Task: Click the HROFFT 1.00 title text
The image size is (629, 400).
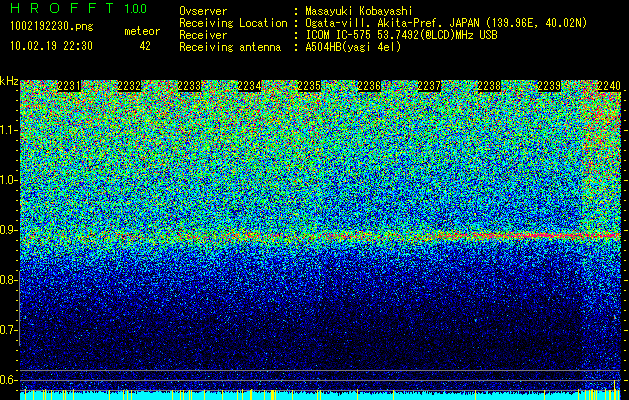Action: click(79, 8)
